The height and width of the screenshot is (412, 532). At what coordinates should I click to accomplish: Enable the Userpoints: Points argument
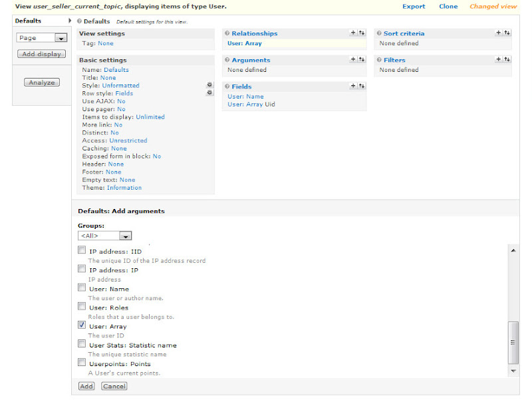pyautogui.click(x=81, y=362)
